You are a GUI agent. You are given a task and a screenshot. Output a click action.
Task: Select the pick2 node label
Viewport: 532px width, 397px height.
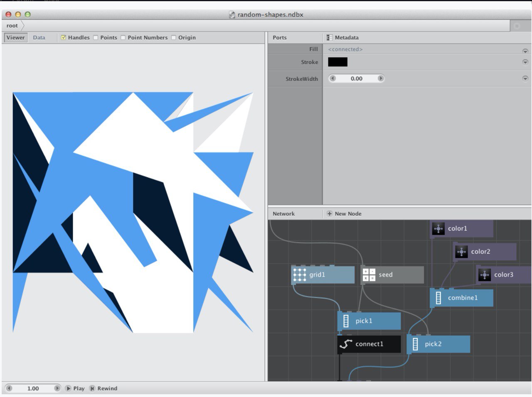click(433, 344)
